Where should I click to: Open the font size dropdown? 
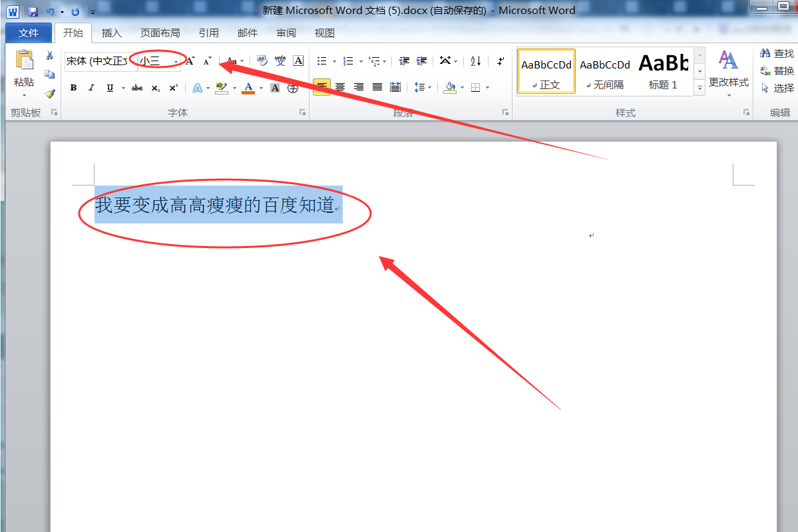176,62
